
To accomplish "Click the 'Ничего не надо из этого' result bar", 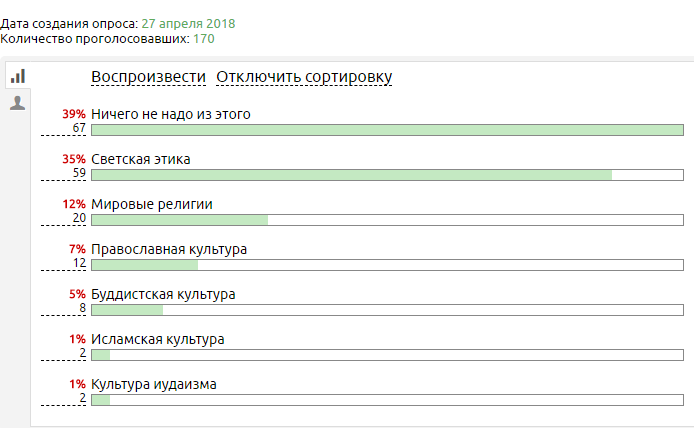I will pyautogui.click(x=387, y=130).
